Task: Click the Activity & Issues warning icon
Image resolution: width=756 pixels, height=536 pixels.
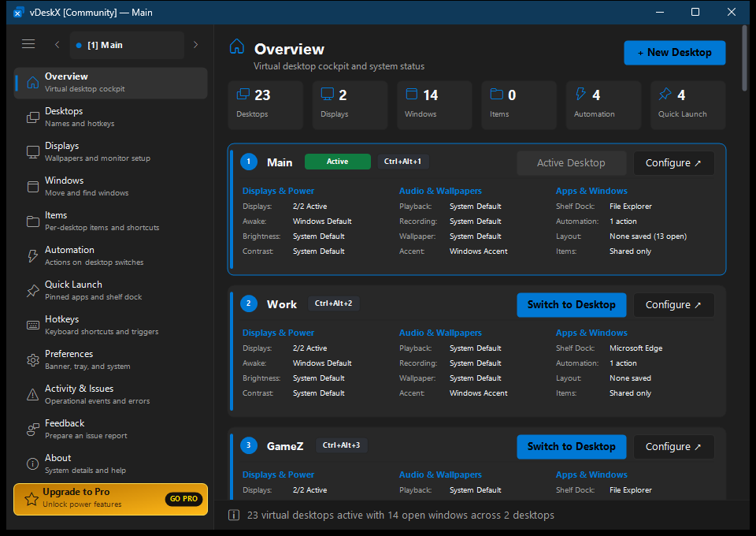Action: tap(33, 395)
